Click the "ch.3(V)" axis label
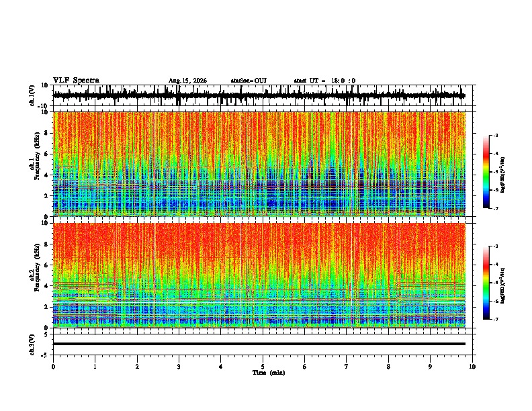This screenshot has height=411, width=532. pyautogui.click(x=32, y=345)
